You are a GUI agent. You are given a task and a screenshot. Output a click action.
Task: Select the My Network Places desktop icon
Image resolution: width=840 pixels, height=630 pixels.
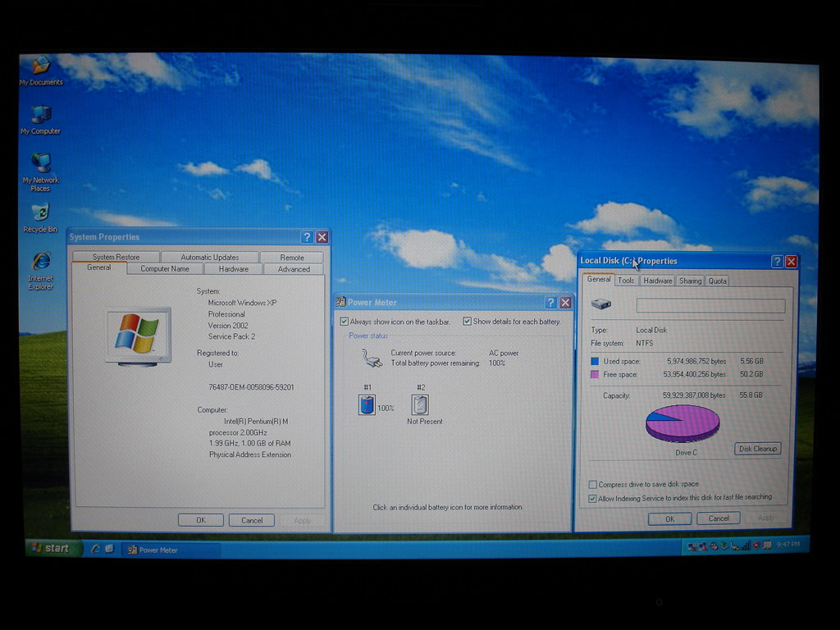coord(41,172)
